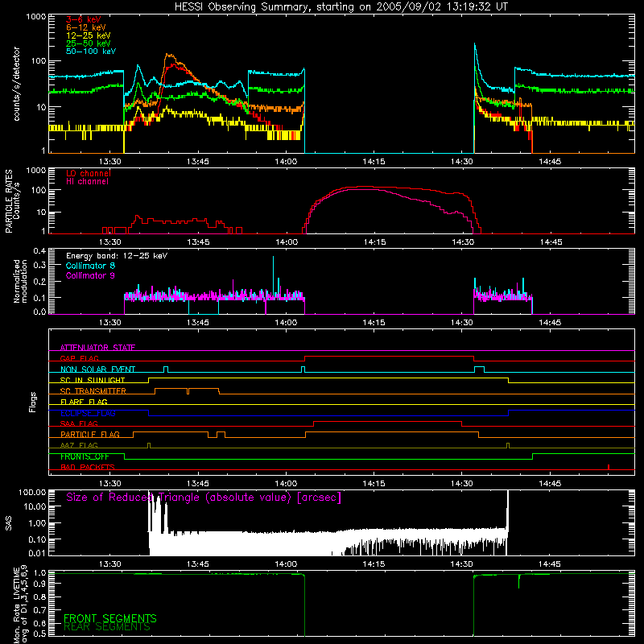Viewport: 644px width, 644px height.
Task: Click the FRONTS OFF flag label
Action: (85, 456)
